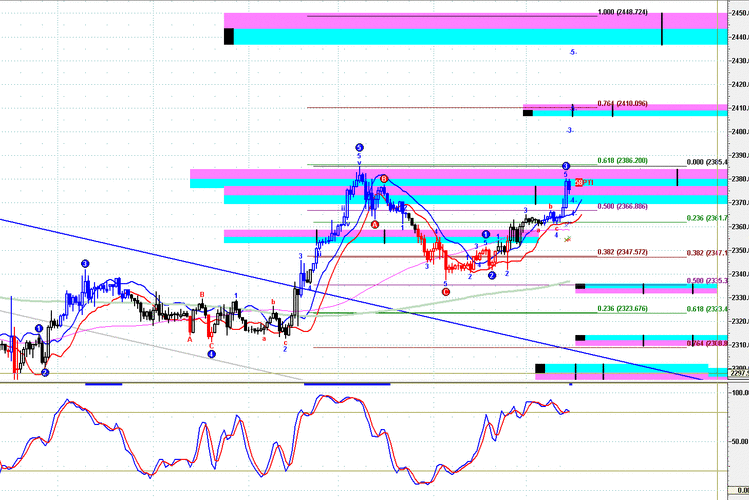The height and width of the screenshot is (500, 749).
Task: Click the blue circled 5 wave marker
Action: 359,148
